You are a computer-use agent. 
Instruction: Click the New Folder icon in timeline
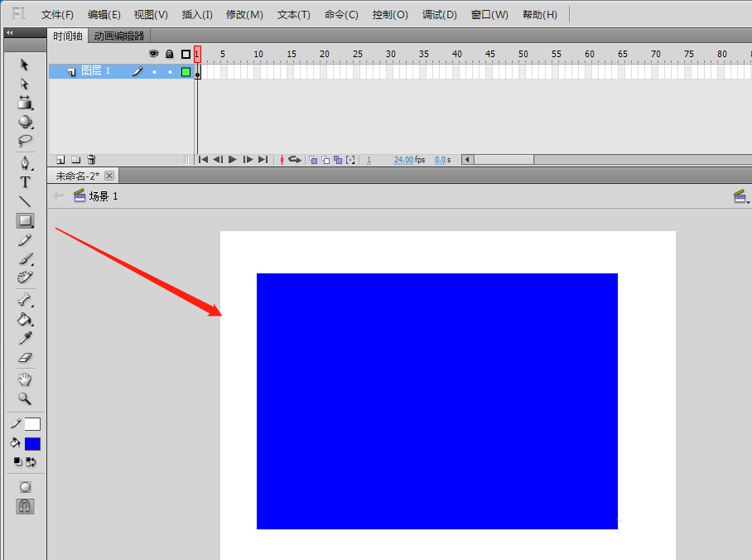tap(75, 160)
